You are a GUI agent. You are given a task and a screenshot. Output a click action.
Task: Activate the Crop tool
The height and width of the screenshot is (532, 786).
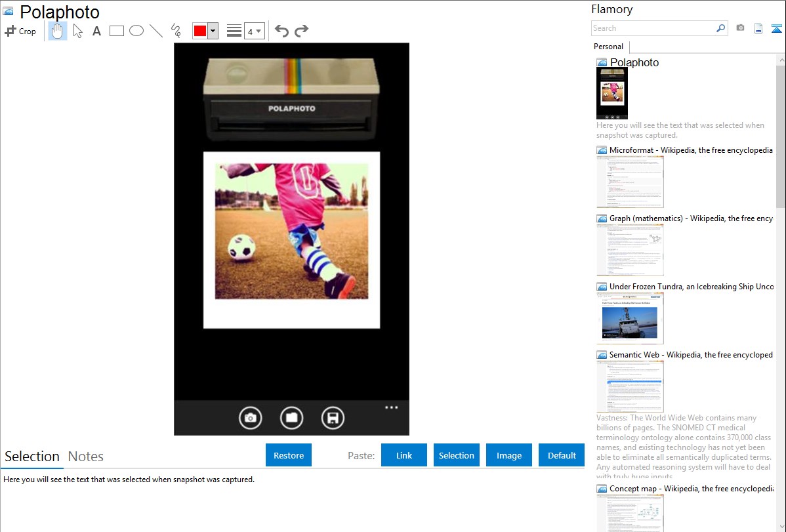(x=20, y=31)
